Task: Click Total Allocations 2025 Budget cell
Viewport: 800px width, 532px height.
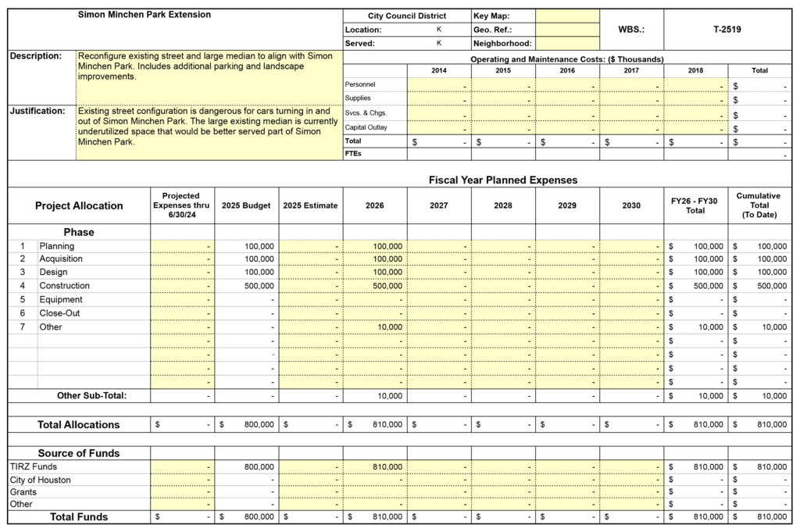Action: pyautogui.click(x=246, y=425)
